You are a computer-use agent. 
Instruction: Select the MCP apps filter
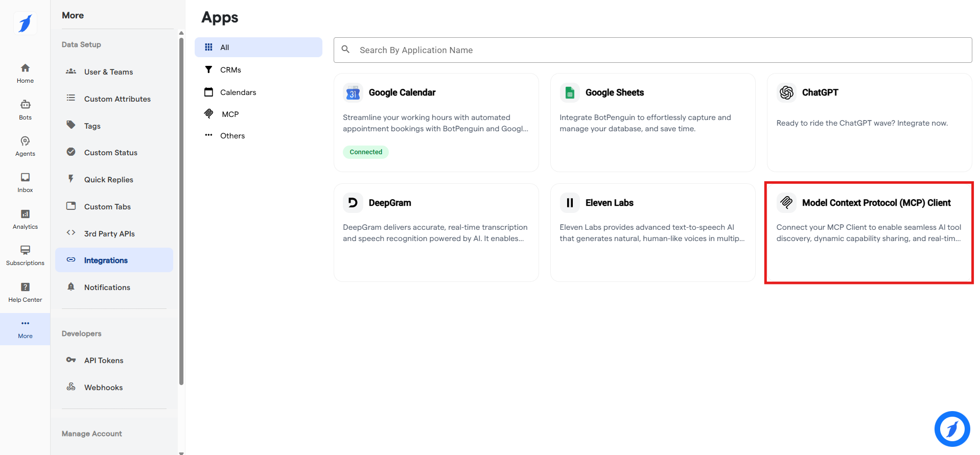[x=230, y=114]
